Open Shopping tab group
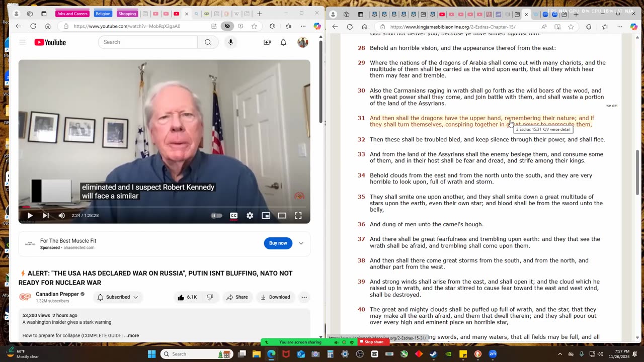The image size is (644, 362). pyautogui.click(x=127, y=14)
